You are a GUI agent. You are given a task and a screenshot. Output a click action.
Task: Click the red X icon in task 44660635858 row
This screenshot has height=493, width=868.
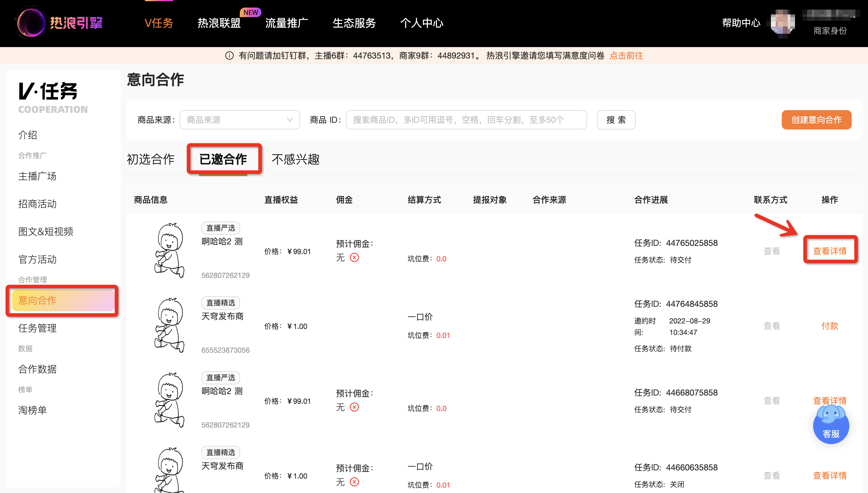coord(354,482)
